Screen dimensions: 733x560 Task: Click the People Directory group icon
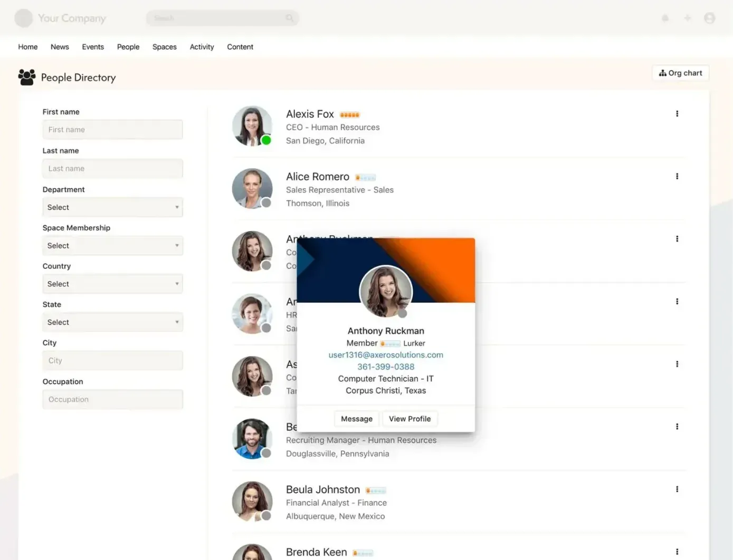click(x=27, y=77)
